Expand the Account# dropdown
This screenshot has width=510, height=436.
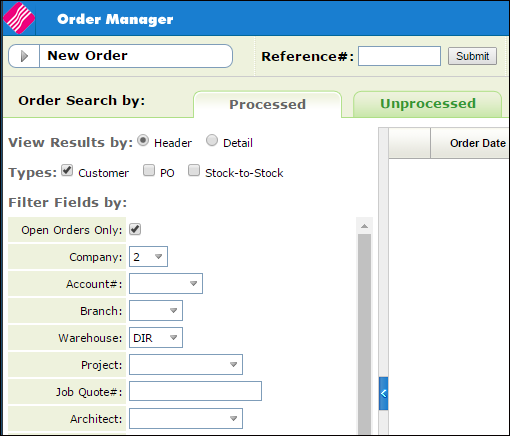point(166,283)
